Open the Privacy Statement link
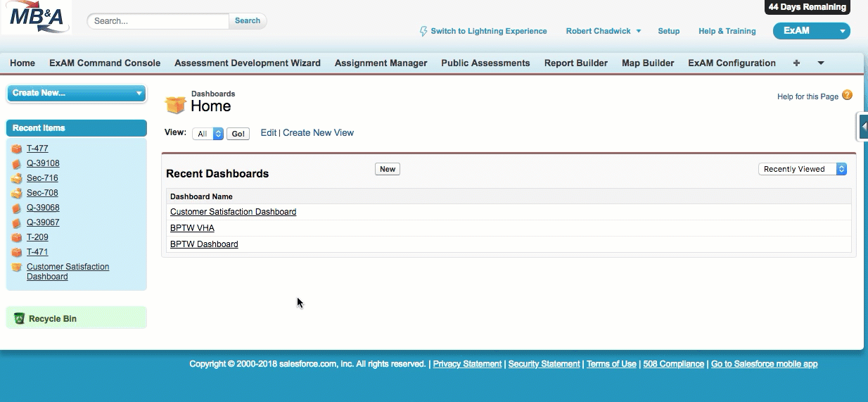The height and width of the screenshot is (402, 868). (x=467, y=364)
